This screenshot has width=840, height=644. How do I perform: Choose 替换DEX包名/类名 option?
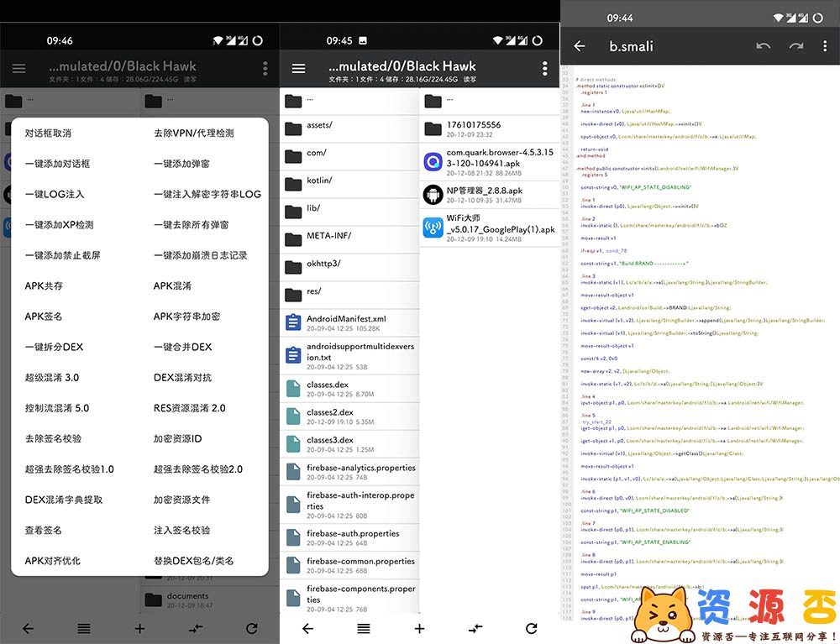click(193, 561)
